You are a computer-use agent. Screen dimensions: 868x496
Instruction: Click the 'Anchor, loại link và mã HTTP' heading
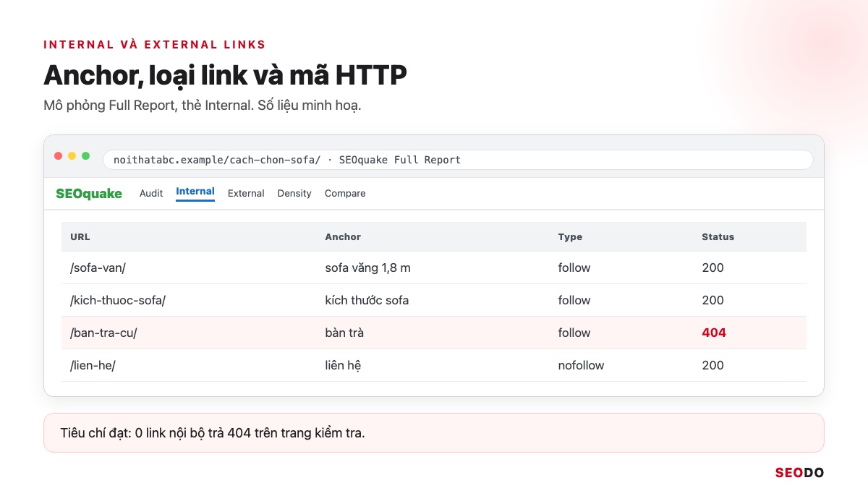pyautogui.click(x=225, y=76)
